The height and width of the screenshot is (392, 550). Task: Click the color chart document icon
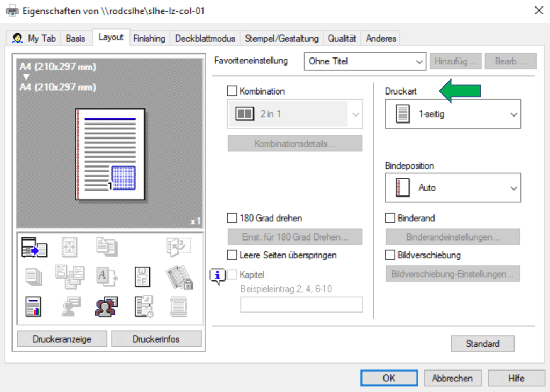[34, 307]
